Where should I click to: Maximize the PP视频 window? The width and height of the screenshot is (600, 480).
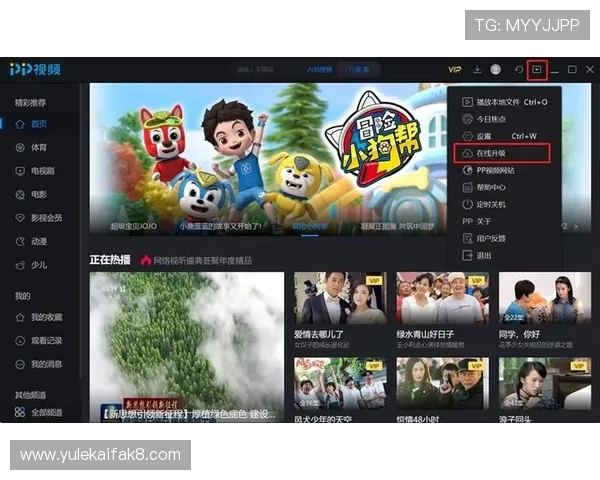click(x=572, y=69)
